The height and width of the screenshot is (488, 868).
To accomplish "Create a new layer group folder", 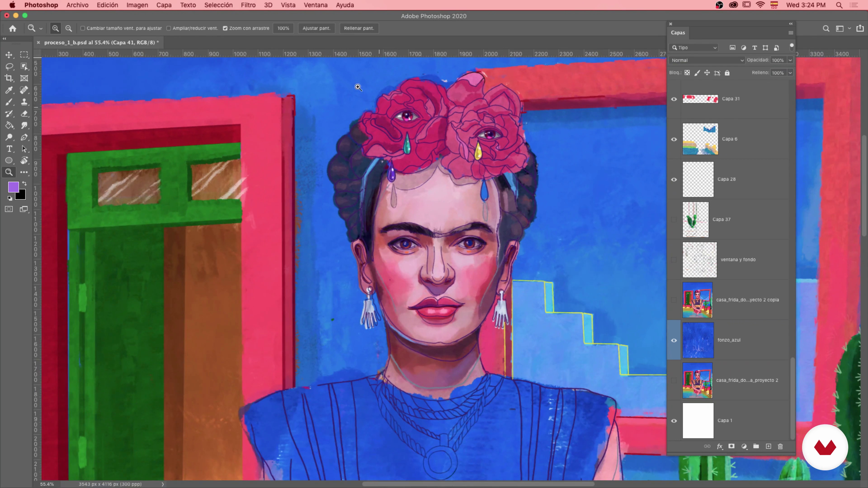I will pyautogui.click(x=756, y=446).
